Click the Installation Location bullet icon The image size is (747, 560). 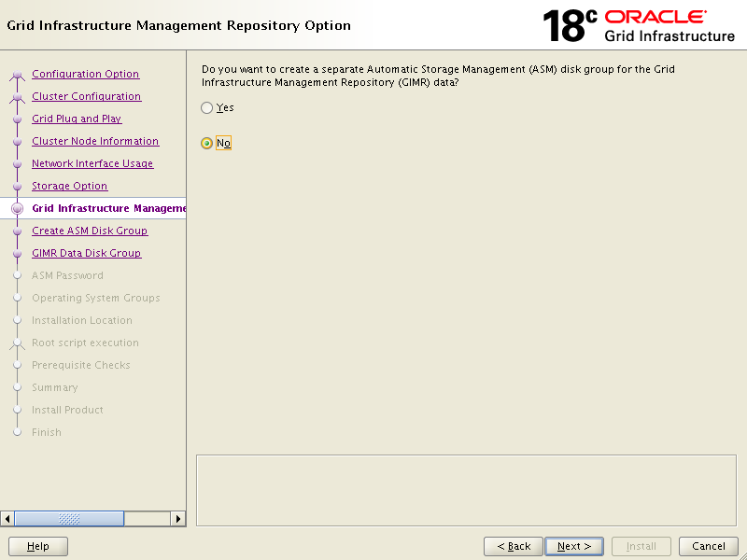point(17,320)
